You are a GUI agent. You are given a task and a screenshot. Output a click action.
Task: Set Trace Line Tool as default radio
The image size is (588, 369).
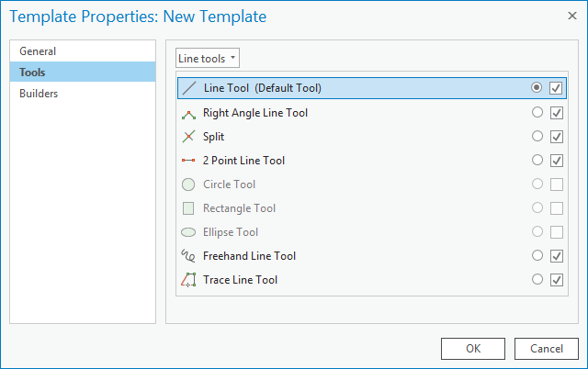pos(537,280)
